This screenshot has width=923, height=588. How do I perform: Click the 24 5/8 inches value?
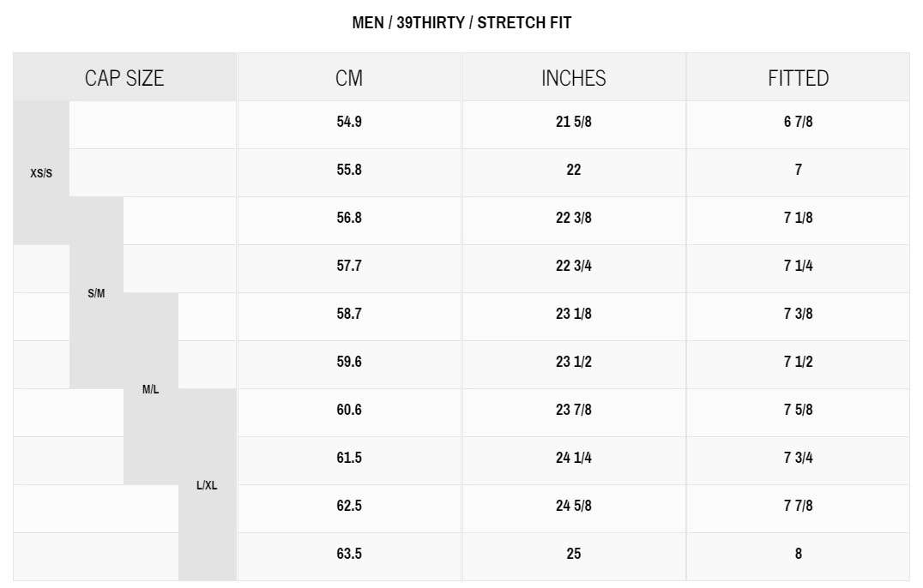tap(573, 506)
